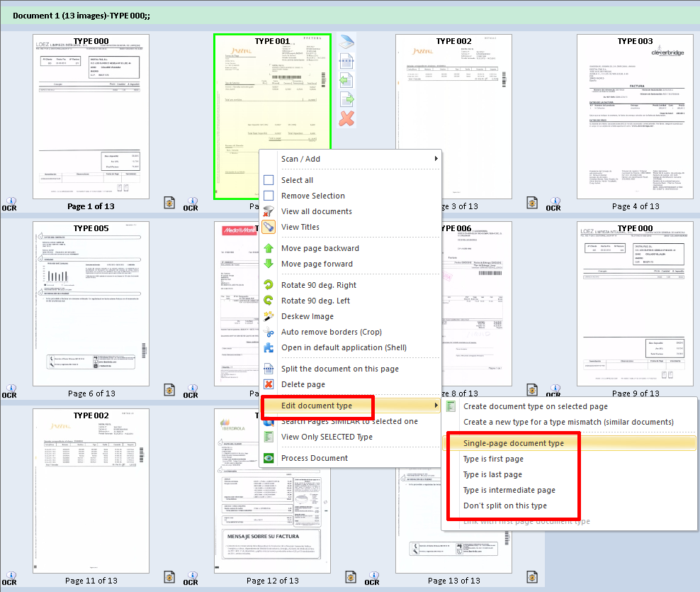
Task: Select Rotate 90 deg. Right
Action: [x=318, y=285]
